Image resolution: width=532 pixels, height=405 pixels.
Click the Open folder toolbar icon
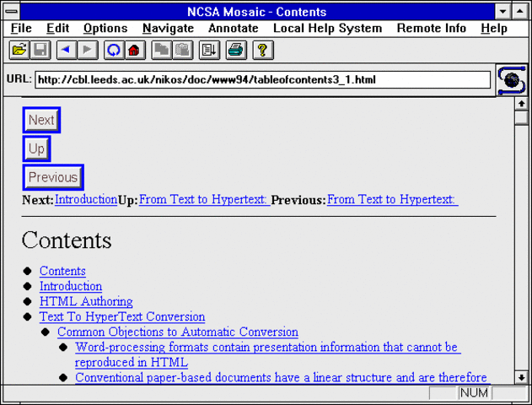(x=19, y=51)
